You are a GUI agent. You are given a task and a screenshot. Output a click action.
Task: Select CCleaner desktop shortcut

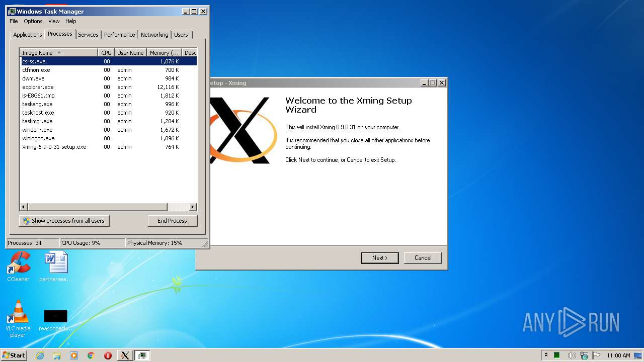coord(19,266)
